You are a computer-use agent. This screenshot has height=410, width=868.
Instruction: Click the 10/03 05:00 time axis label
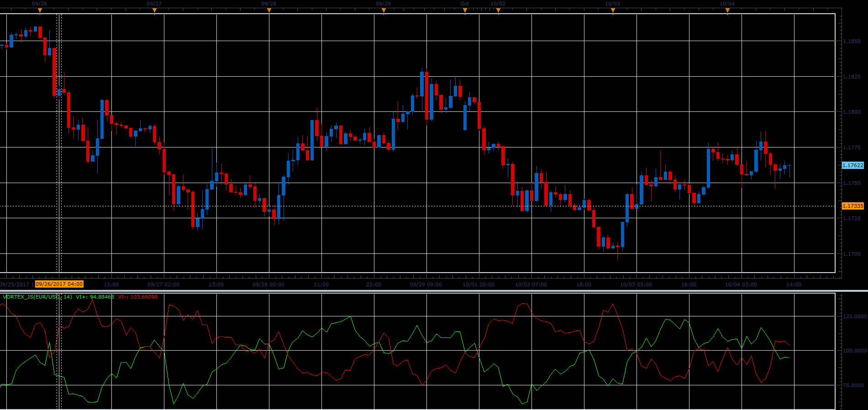(636, 284)
